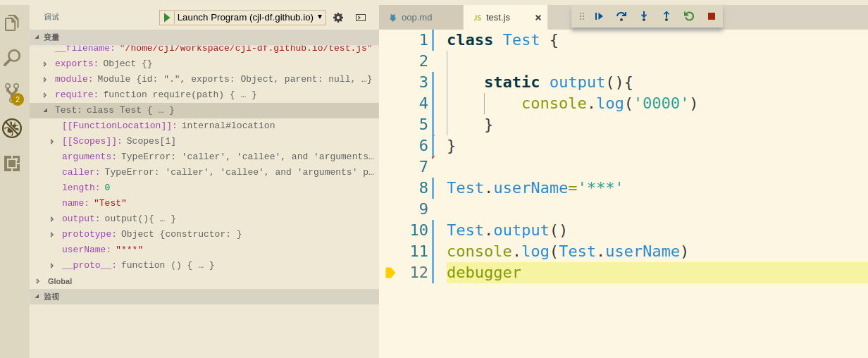Viewport: 868px width, 358px height.
Task: Open the Explorer files icon
Action: click(x=12, y=23)
